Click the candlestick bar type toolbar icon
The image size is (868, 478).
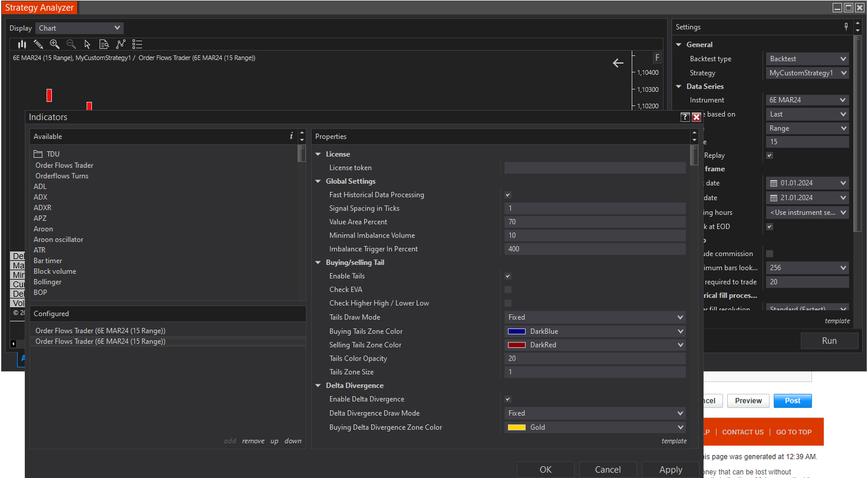22,44
